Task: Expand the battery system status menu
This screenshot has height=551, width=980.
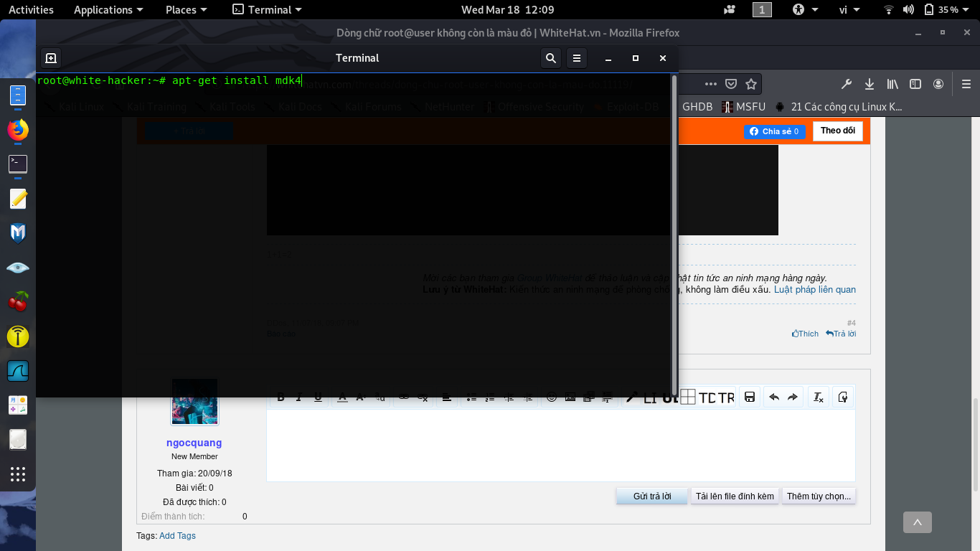Action: pyautogui.click(x=947, y=9)
